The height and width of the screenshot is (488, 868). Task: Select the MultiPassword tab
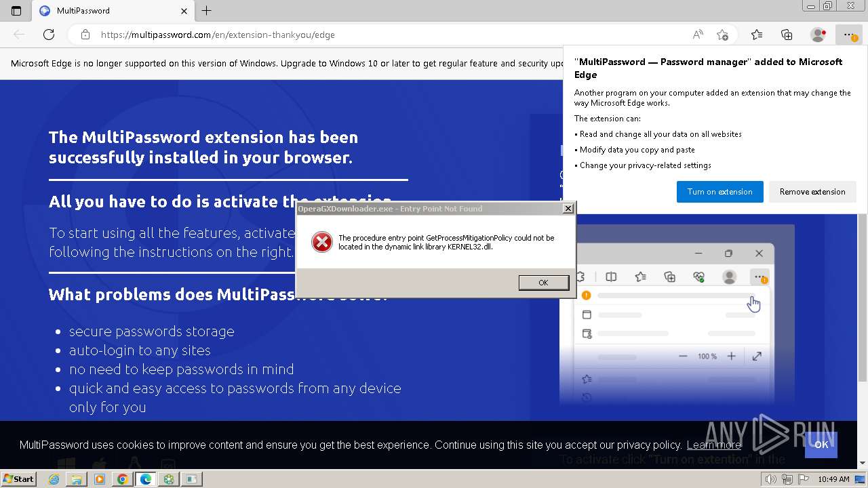(113, 11)
